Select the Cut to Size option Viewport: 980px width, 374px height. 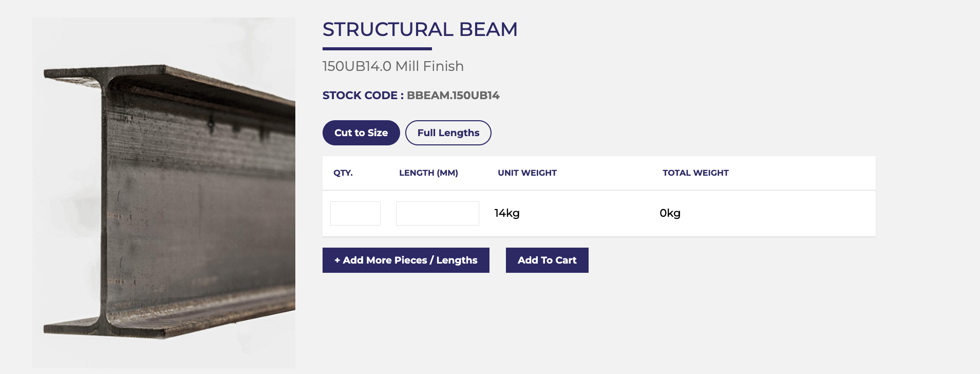click(x=361, y=133)
